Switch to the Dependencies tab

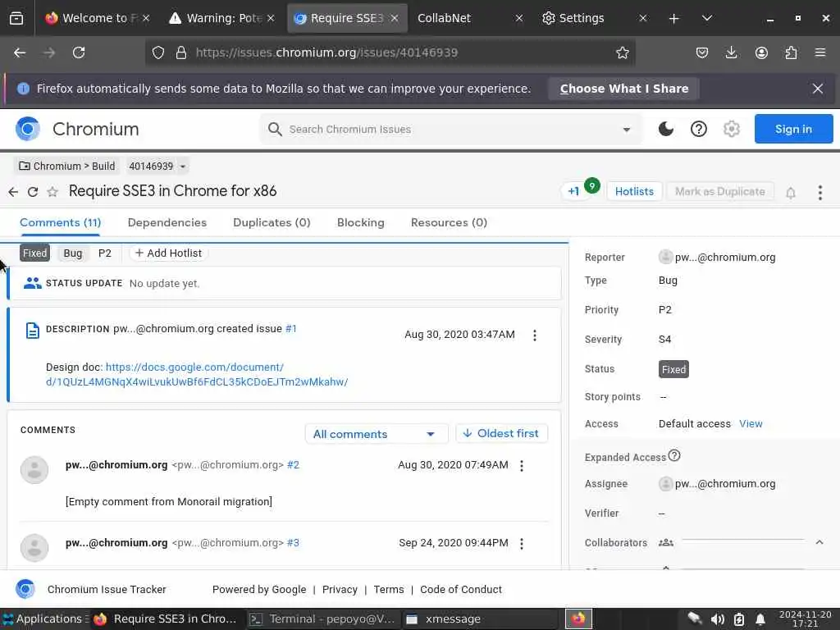click(167, 222)
